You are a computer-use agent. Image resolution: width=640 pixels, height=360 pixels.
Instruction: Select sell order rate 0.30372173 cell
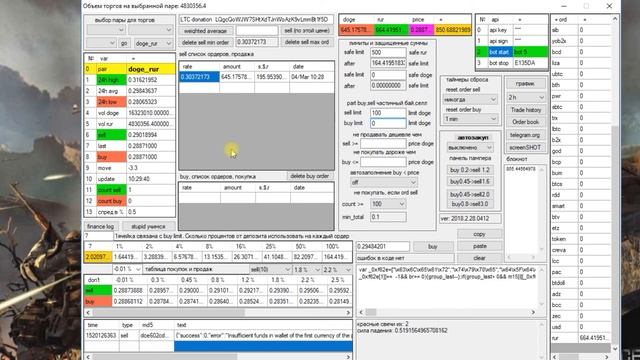[199, 77]
